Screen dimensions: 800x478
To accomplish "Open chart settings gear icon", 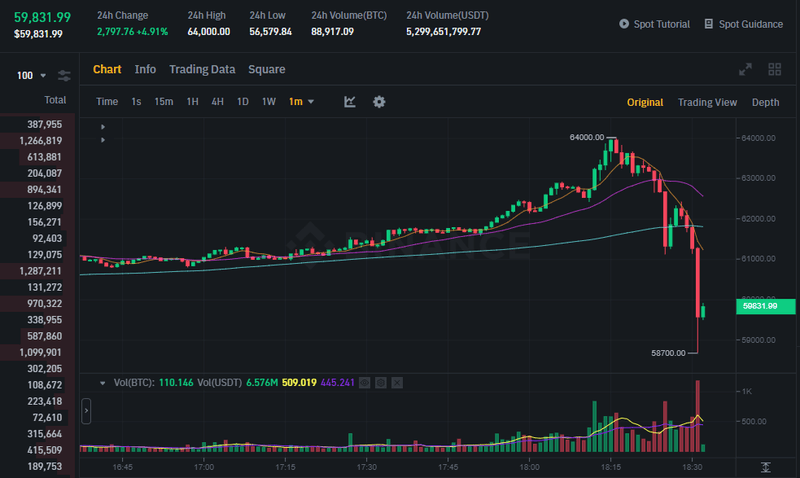I will pos(379,102).
